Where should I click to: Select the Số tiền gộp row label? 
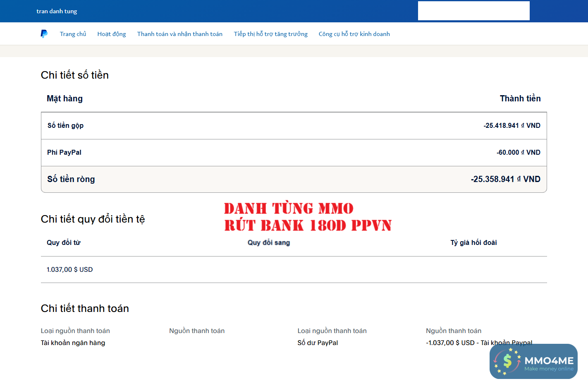(x=65, y=125)
